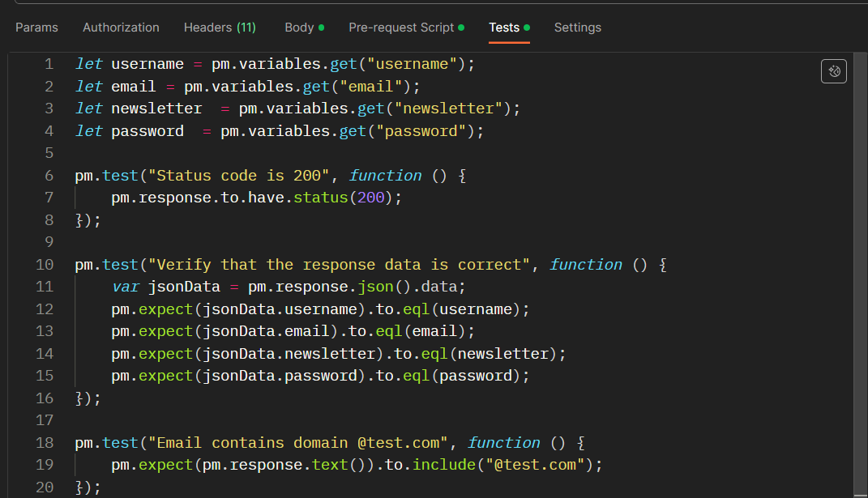The image size is (868, 498).
Task: Switch to the Params tab
Action: (x=36, y=28)
